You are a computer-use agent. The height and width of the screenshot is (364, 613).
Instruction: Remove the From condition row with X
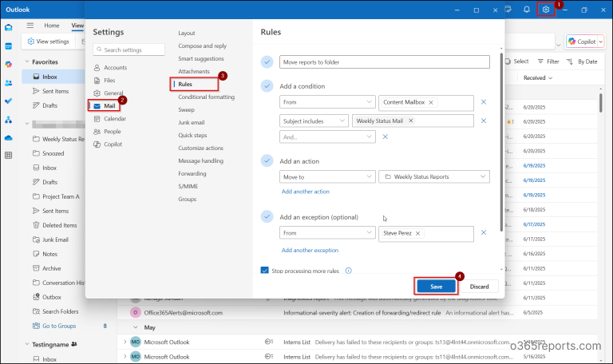[x=484, y=102]
